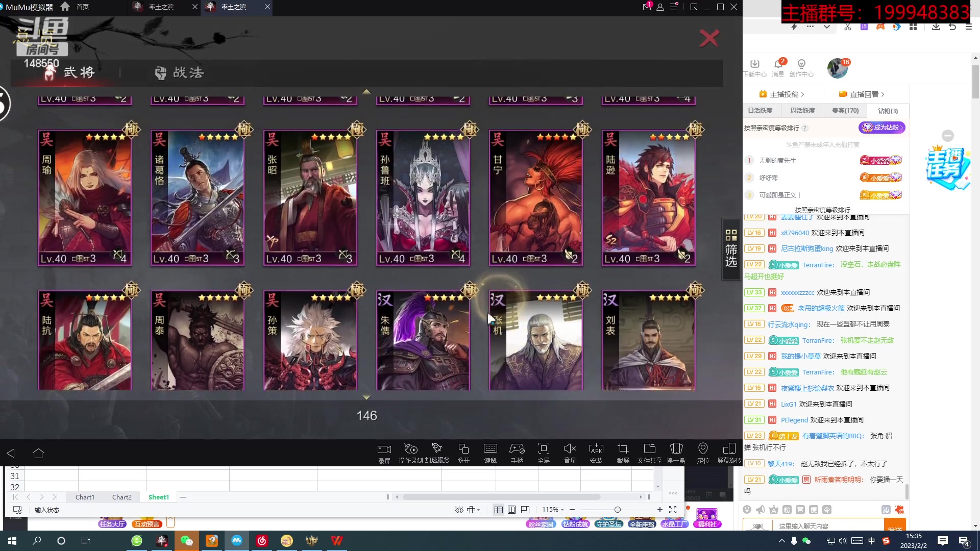The height and width of the screenshot is (551, 980).
Task: Open 文件共享 shared folder
Action: (x=649, y=453)
